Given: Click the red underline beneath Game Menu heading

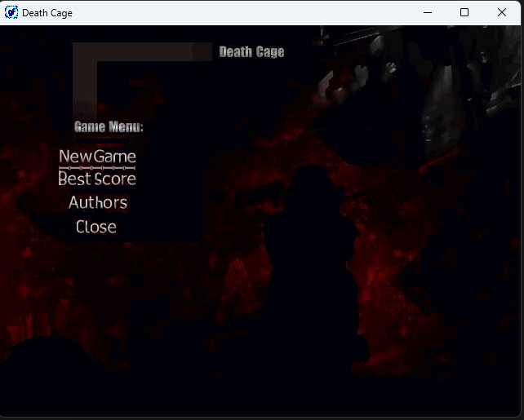Looking at the screenshot, I should 103,139.
